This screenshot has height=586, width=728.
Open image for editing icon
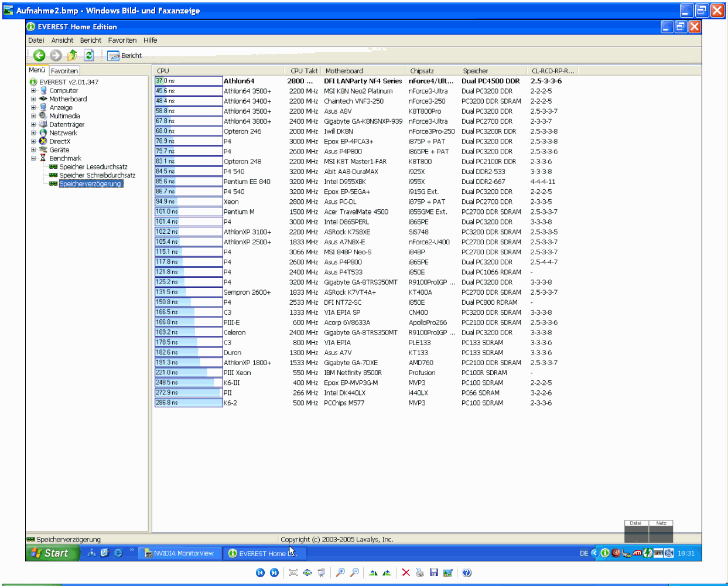pyautogui.click(x=447, y=573)
